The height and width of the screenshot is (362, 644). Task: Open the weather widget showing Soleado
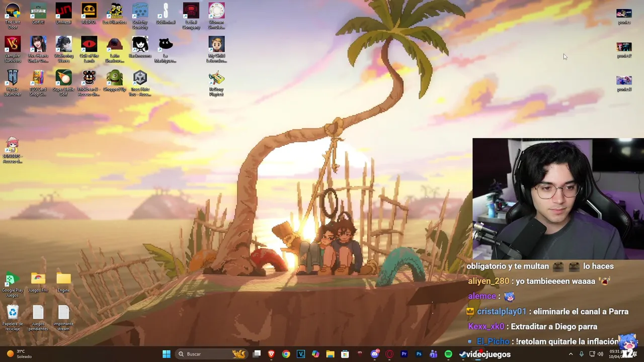pos(19,354)
